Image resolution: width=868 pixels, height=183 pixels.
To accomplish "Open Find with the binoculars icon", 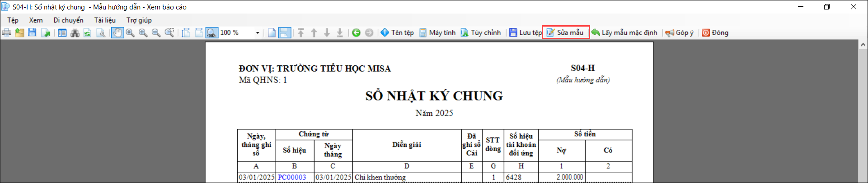I will pos(75,32).
